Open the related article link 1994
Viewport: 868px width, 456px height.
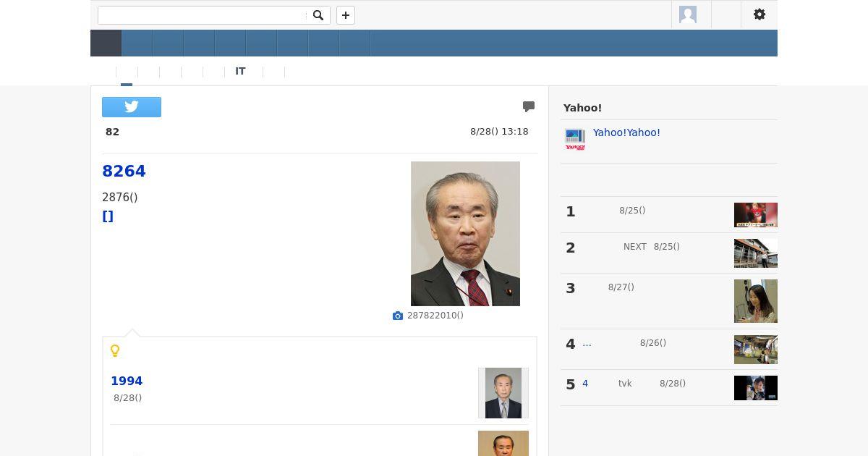127,381
